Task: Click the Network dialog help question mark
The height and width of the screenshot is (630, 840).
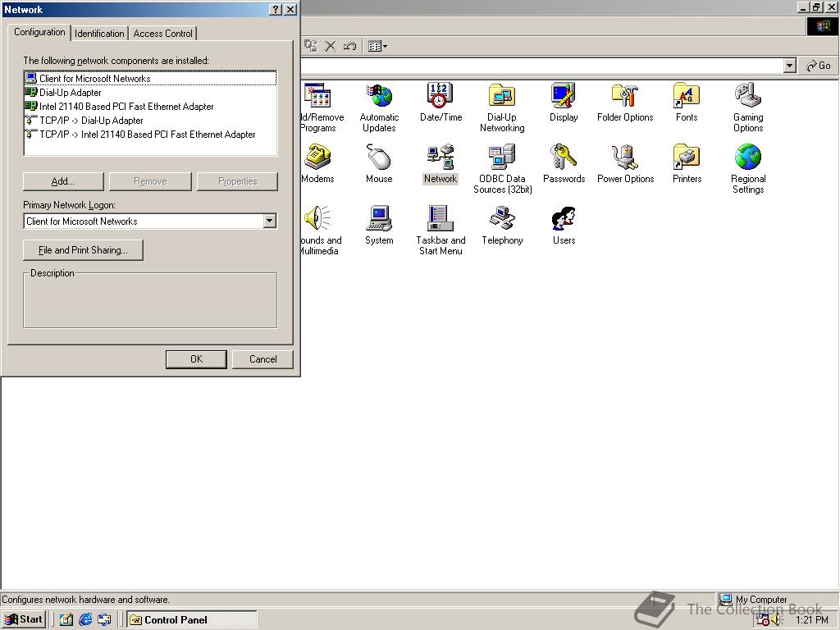Action: [276, 10]
